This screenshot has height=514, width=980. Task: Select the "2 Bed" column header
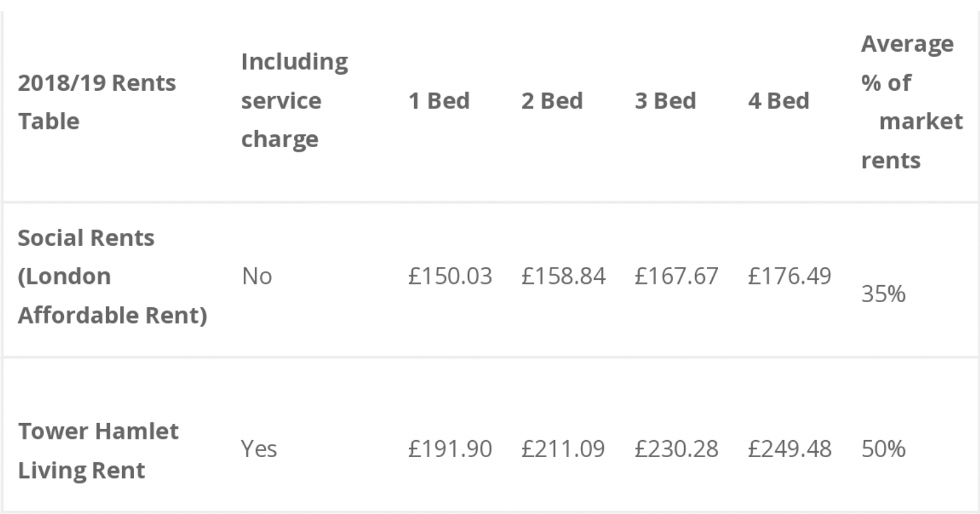coord(552,101)
